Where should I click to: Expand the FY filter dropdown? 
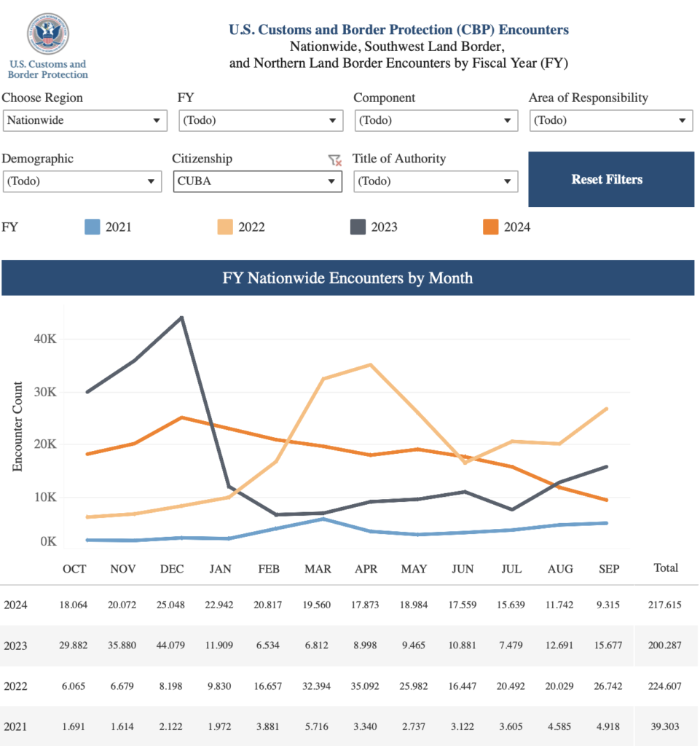(x=260, y=121)
